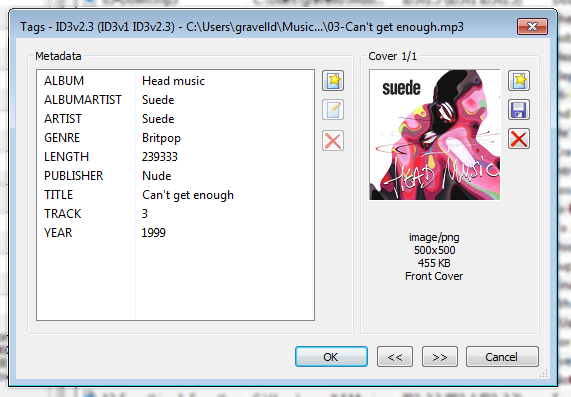Save cover image with floppy disk icon
Viewport: 571px width, 397px height.
point(519,110)
